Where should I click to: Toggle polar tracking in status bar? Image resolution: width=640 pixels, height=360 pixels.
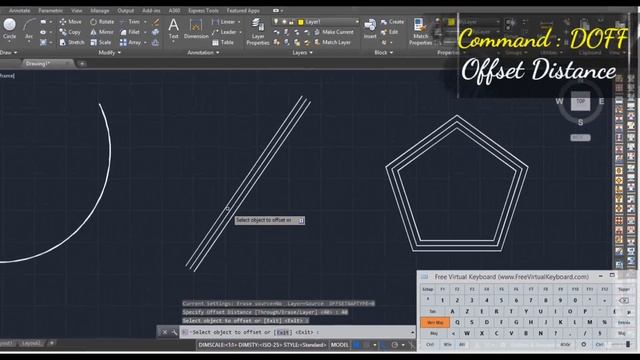(x=395, y=345)
